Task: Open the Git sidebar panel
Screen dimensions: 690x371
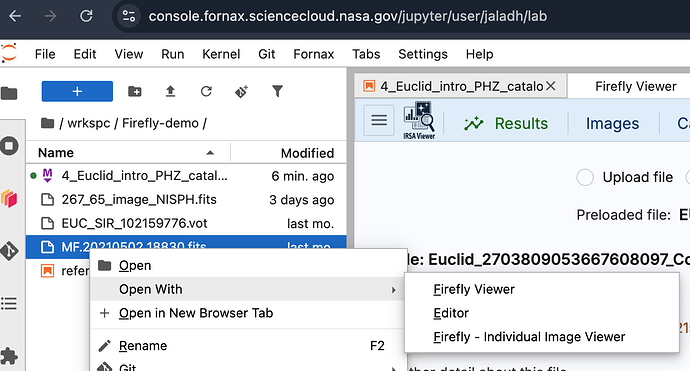Action: [x=9, y=251]
